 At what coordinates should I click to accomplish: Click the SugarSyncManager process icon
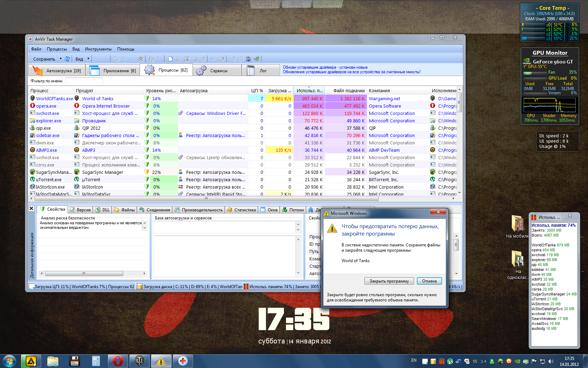(x=33, y=172)
